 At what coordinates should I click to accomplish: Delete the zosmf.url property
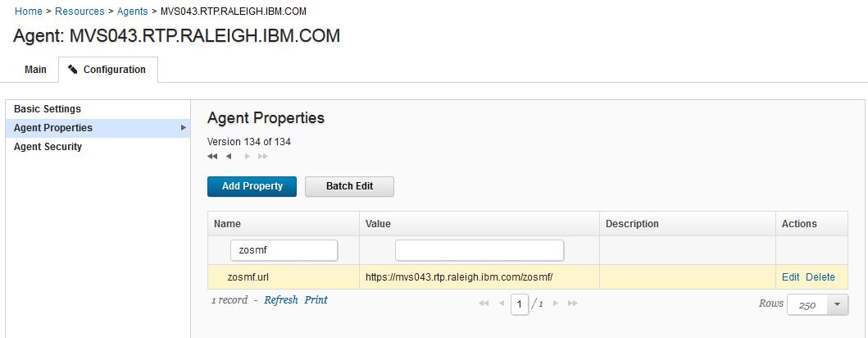tap(820, 277)
